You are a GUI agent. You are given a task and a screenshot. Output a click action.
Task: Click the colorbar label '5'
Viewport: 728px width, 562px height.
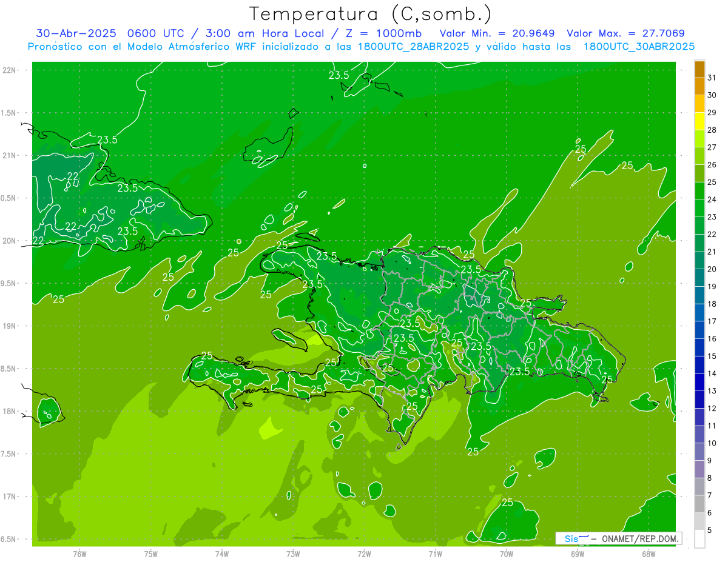coord(710,530)
